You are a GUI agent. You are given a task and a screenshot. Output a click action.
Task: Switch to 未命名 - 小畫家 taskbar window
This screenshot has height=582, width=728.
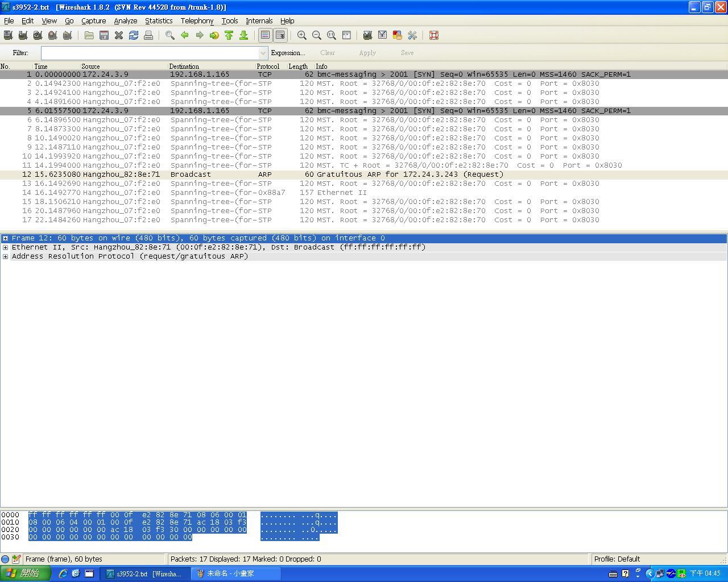click(236, 574)
